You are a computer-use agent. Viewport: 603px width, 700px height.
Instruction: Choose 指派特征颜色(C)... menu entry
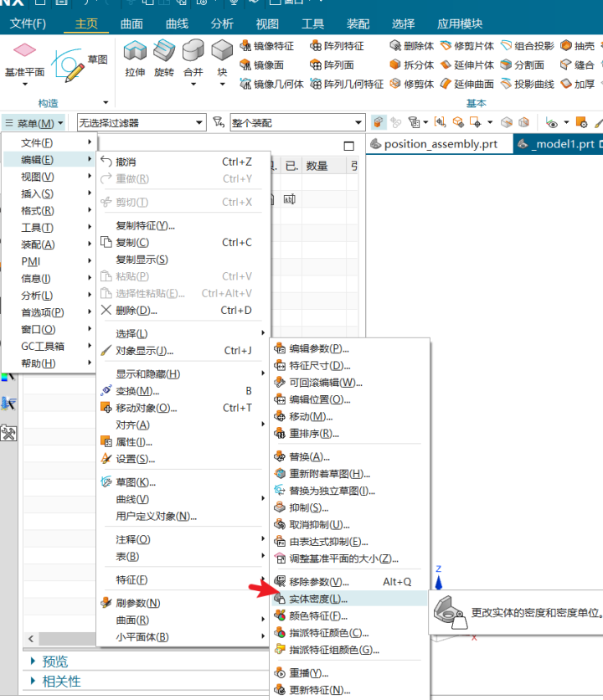coord(349,633)
